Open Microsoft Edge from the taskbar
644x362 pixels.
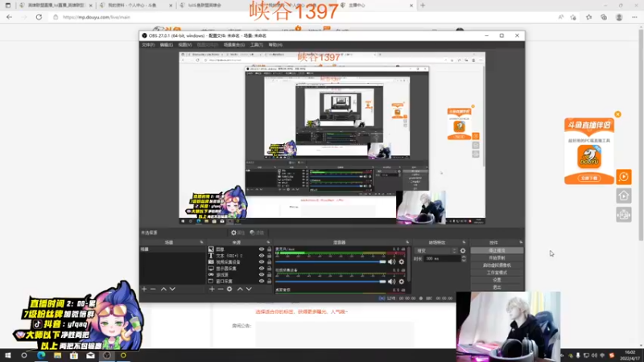click(41, 356)
